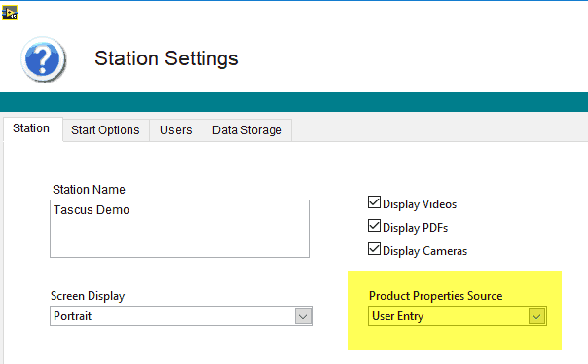588x364 pixels.
Task: Uncheck the Display Videos checkbox
Action: 374,202
